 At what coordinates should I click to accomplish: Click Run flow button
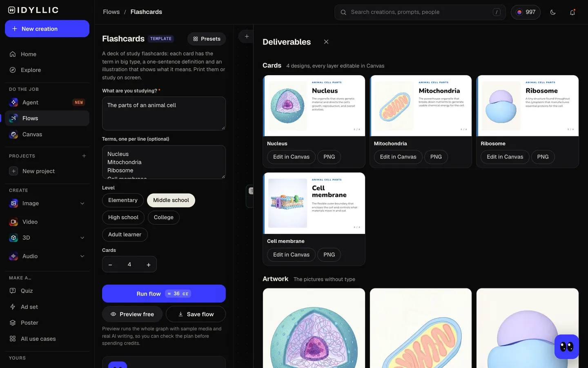tap(164, 294)
